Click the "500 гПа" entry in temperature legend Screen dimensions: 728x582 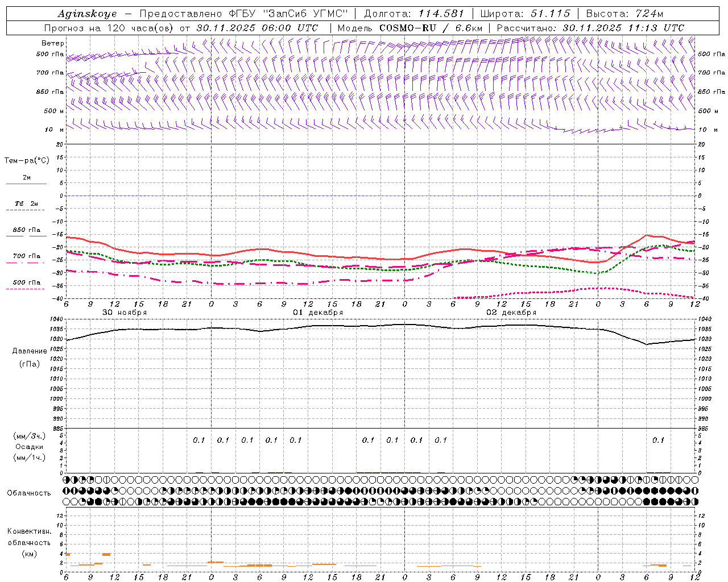click(26, 282)
